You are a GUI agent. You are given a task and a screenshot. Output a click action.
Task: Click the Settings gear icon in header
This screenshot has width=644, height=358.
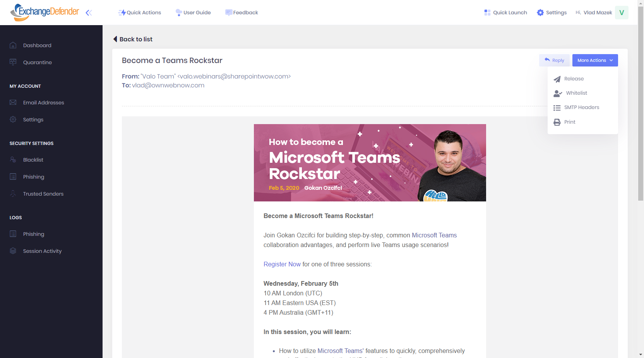pos(540,13)
